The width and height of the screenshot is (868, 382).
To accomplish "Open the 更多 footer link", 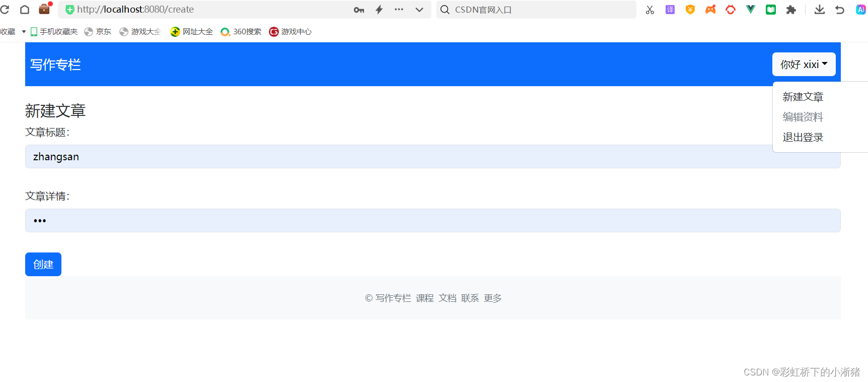I will (492, 298).
